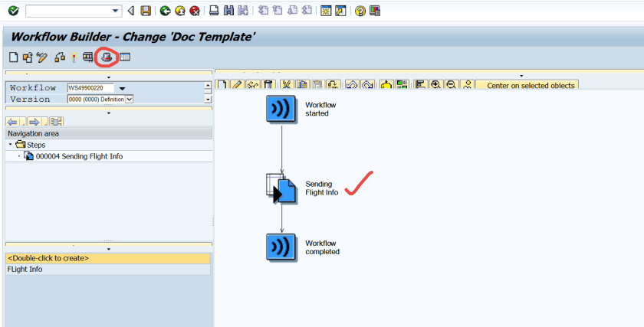Click collapse arrow above graphic toolbar
This screenshot has width=644, height=327.
click(521, 76)
